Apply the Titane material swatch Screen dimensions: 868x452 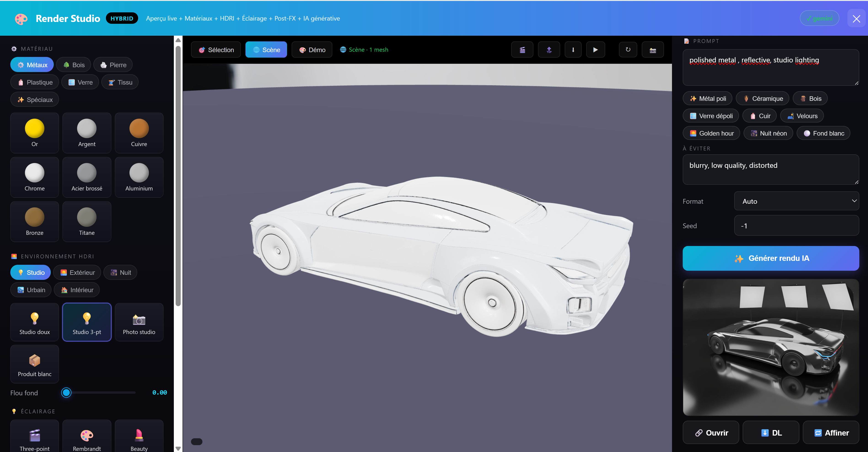tap(87, 222)
